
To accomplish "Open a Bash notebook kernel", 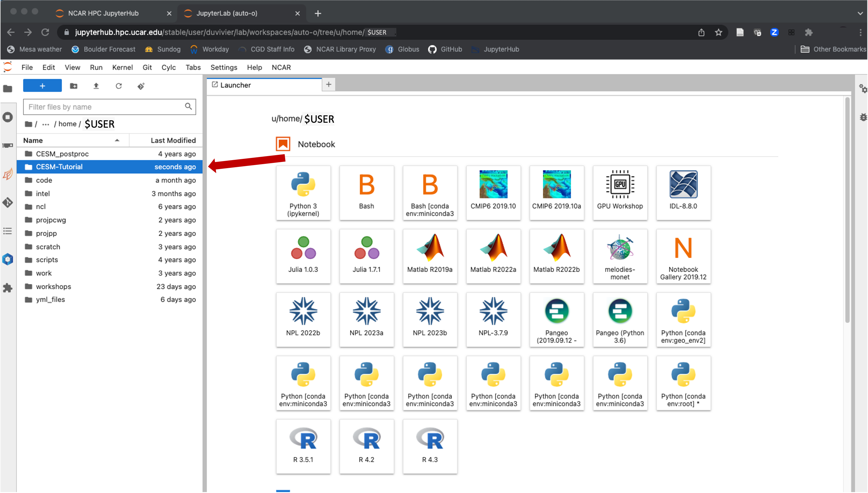I will (x=366, y=193).
